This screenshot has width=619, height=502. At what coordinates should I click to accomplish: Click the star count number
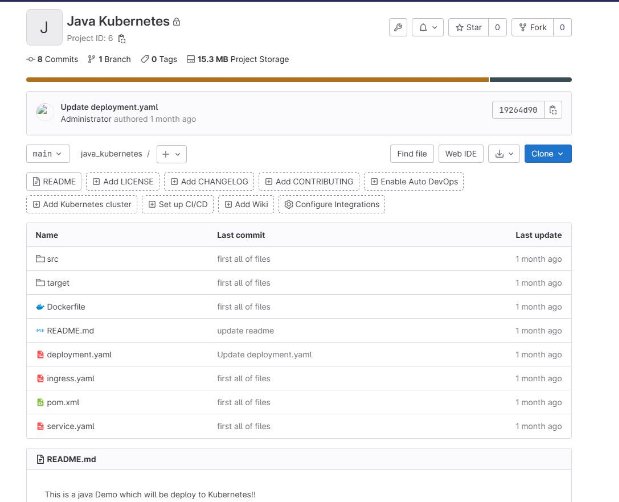tap(497, 27)
